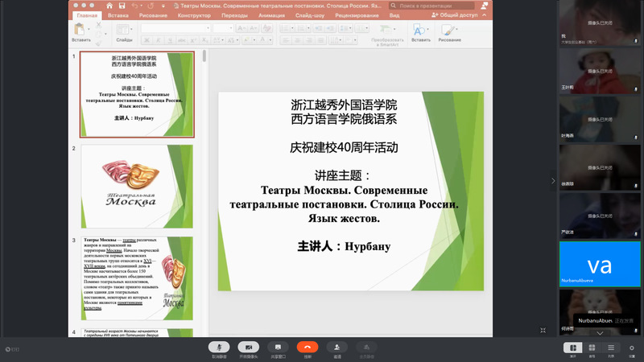The width and height of the screenshot is (644, 362).
Task: Open the Анимация ribbon tab
Action: [271, 15]
